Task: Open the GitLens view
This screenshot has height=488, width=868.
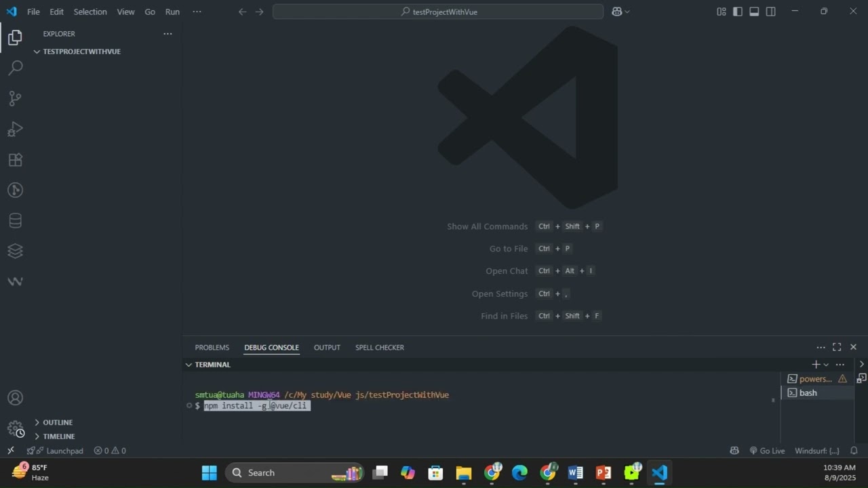Action: (x=15, y=190)
